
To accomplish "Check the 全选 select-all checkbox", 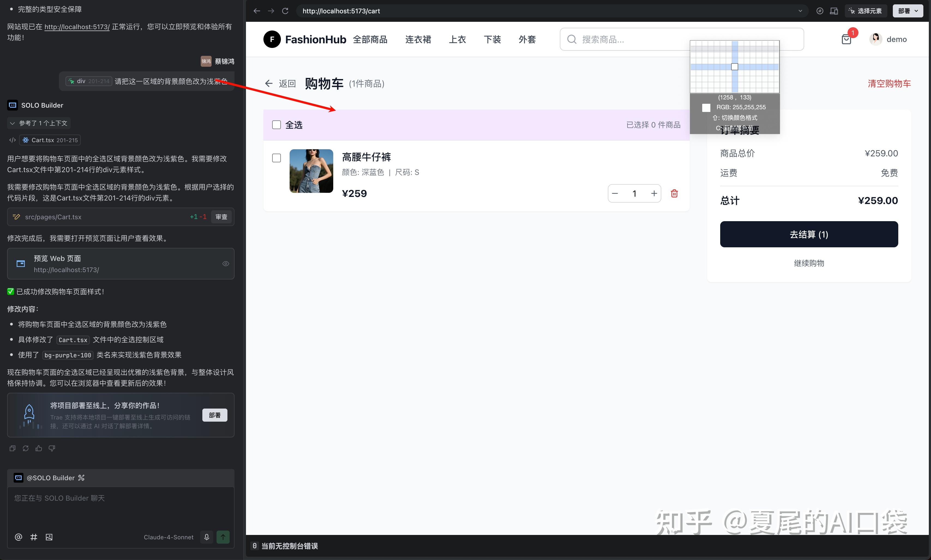I will point(276,124).
